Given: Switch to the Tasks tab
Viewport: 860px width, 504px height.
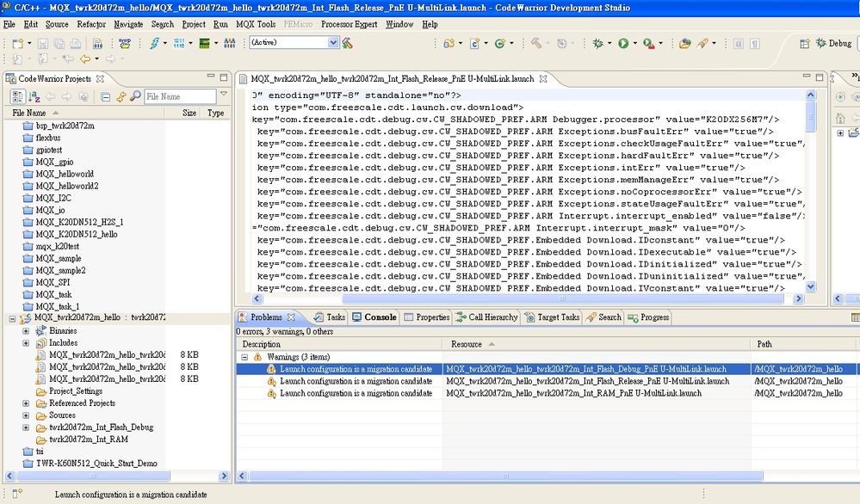Looking at the screenshot, I should [x=329, y=317].
